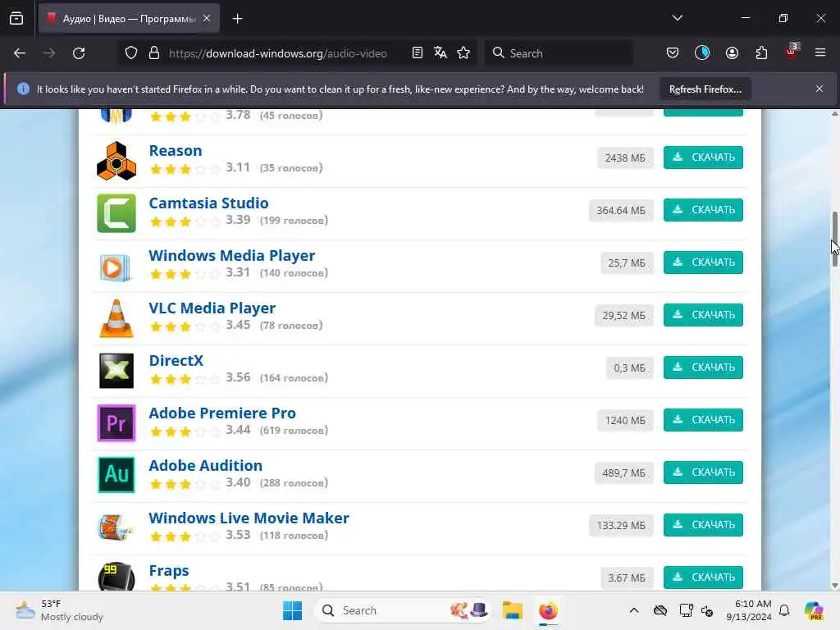Open the Fraps icon
Image resolution: width=840 pixels, height=630 pixels.
[x=116, y=576]
